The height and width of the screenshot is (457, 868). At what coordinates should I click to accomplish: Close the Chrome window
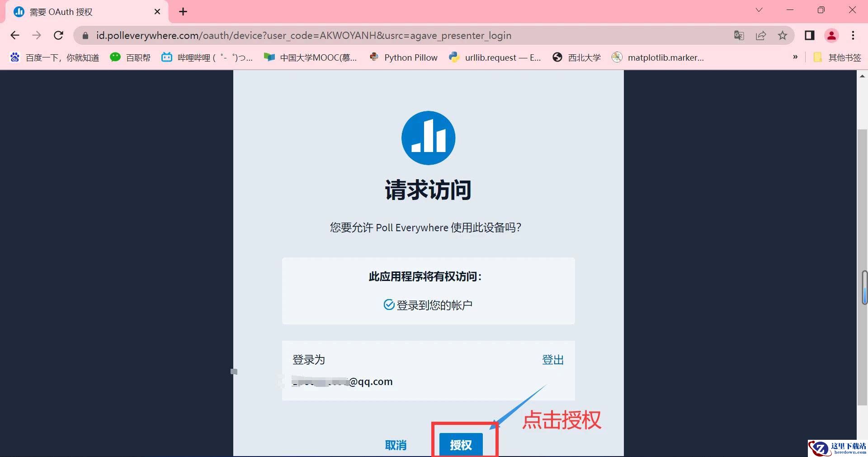[x=852, y=10]
